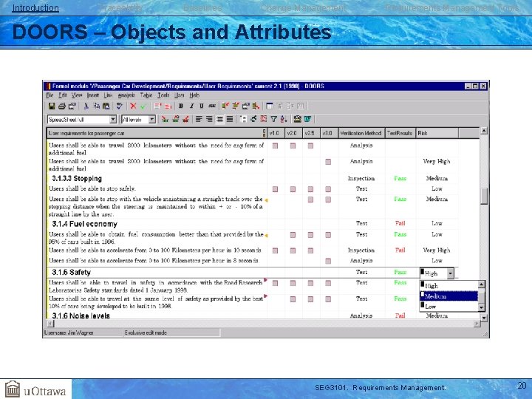Click the vertical scrollbar thumb
Viewport: 532px width, 399px height.
tap(484, 196)
